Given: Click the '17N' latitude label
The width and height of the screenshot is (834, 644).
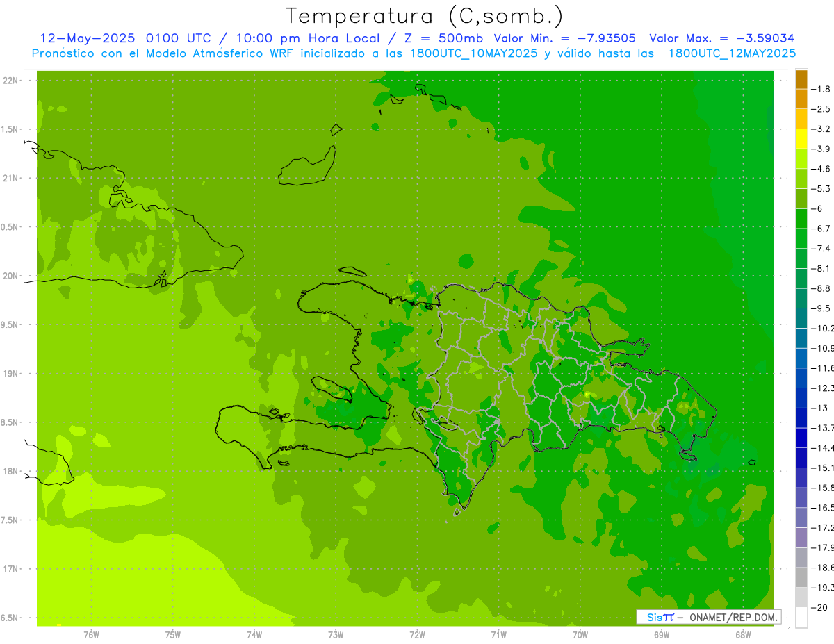Looking at the screenshot, I should (11, 569).
